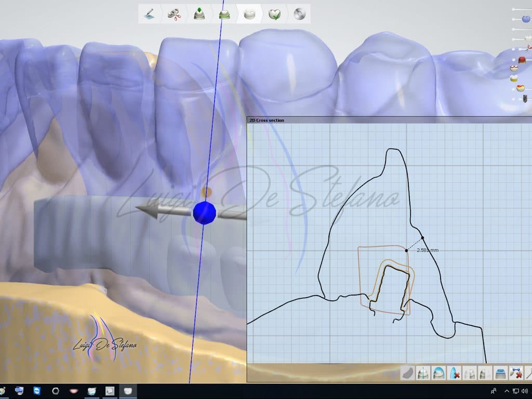Viewport: 532px width, 399px height.
Task: Click the silver disc save step
Action: [299, 14]
